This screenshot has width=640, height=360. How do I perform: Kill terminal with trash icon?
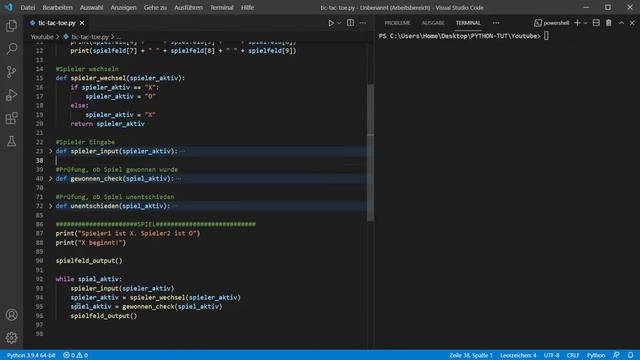tap(609, 23)
